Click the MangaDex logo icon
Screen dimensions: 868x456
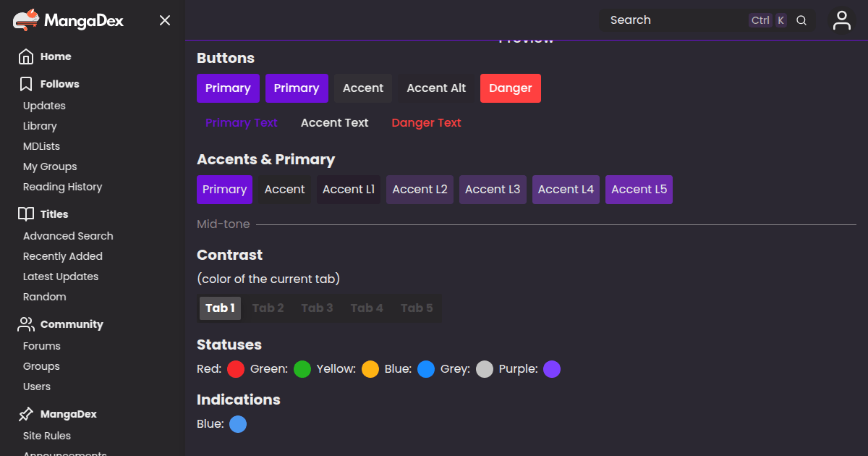point(26,20)
